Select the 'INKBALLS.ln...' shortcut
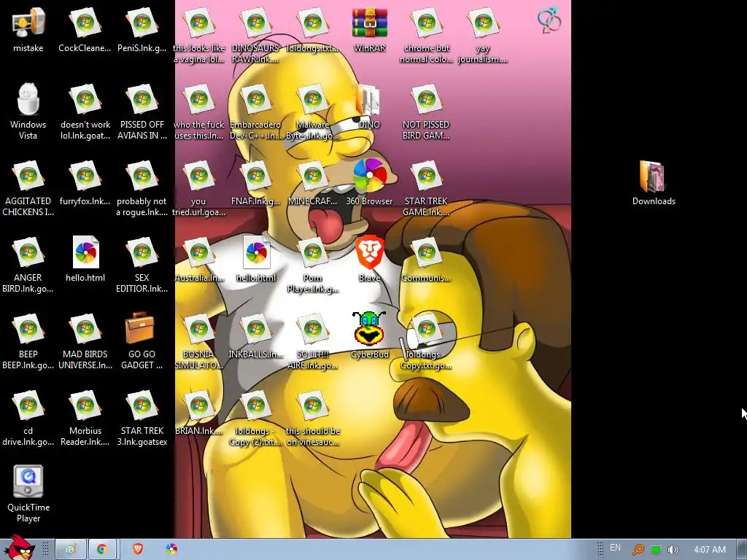The height and width of the screenshot is (560, 747). pyautogui.click(x=255, y=335)
